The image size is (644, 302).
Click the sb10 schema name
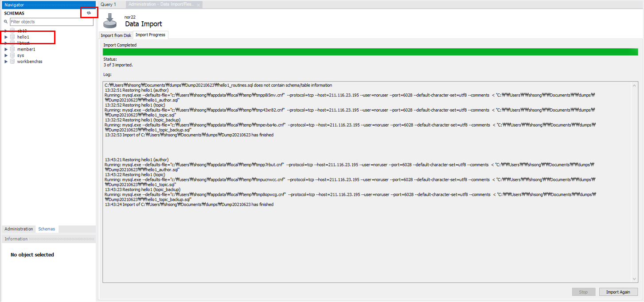tap(22, 31)
